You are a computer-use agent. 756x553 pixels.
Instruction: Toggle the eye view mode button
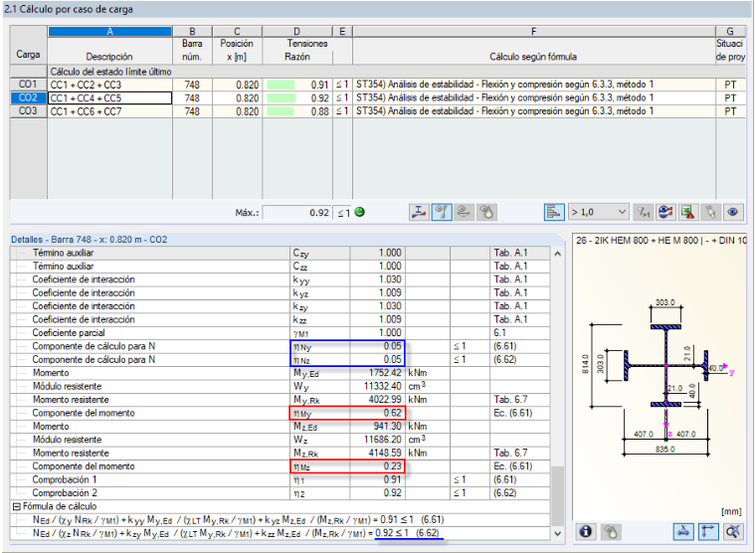pyautogui.click(x=733, y=212)
